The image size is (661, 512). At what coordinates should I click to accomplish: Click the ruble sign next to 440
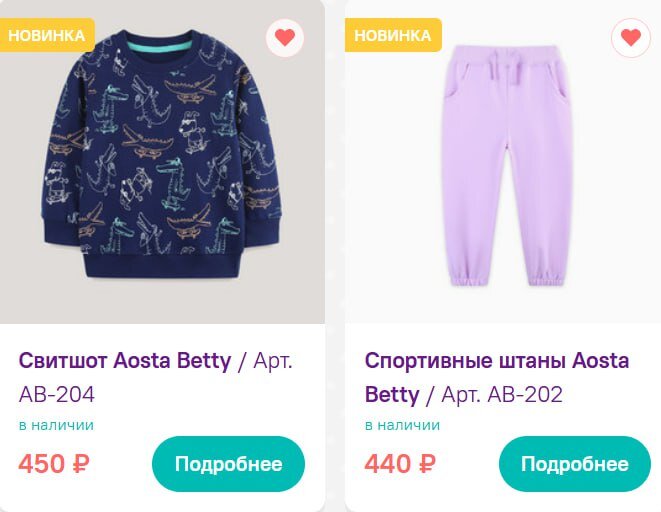coord(426,464)
